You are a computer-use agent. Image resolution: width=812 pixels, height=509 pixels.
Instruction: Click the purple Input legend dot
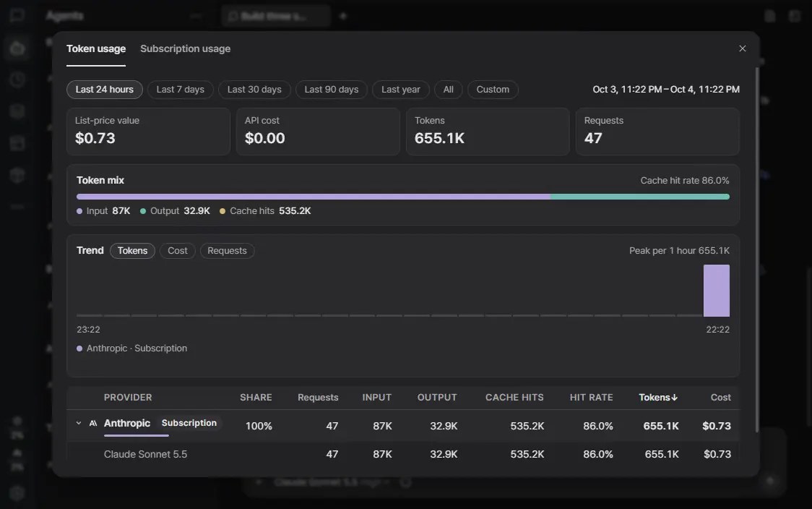pyautogui.click(x=79, y=211)
